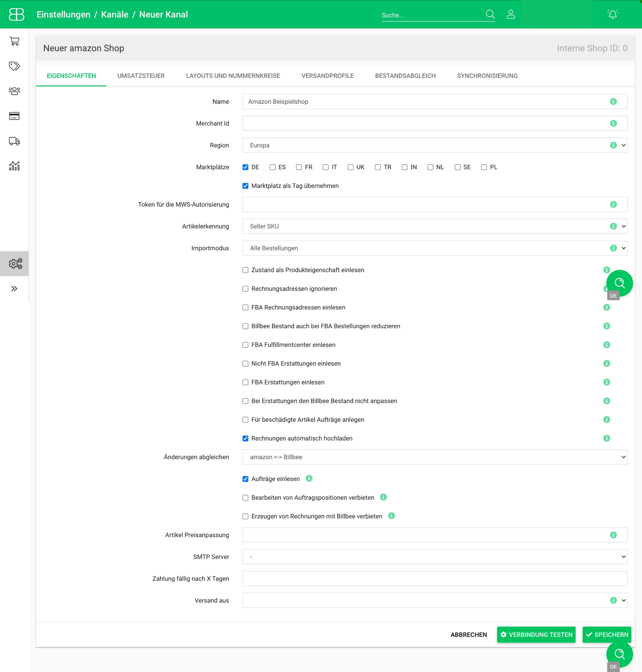
Task: Click the Zahlung fällig nach X Tagen field
Action: tap(435, 579)
